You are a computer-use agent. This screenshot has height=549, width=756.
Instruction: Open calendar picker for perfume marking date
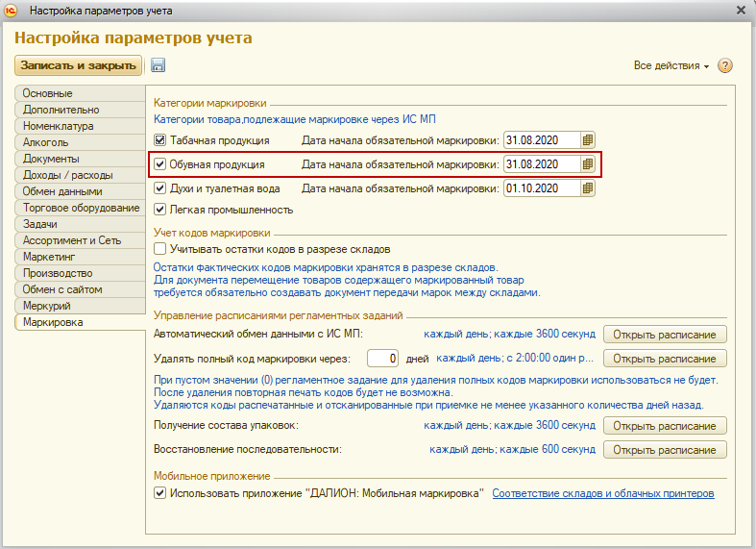(587, 188)
